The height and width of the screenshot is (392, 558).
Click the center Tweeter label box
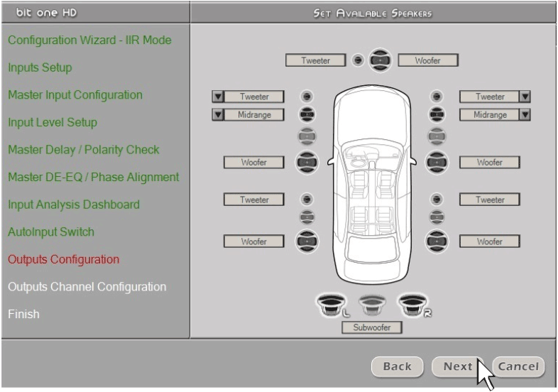tap(316, 60)
